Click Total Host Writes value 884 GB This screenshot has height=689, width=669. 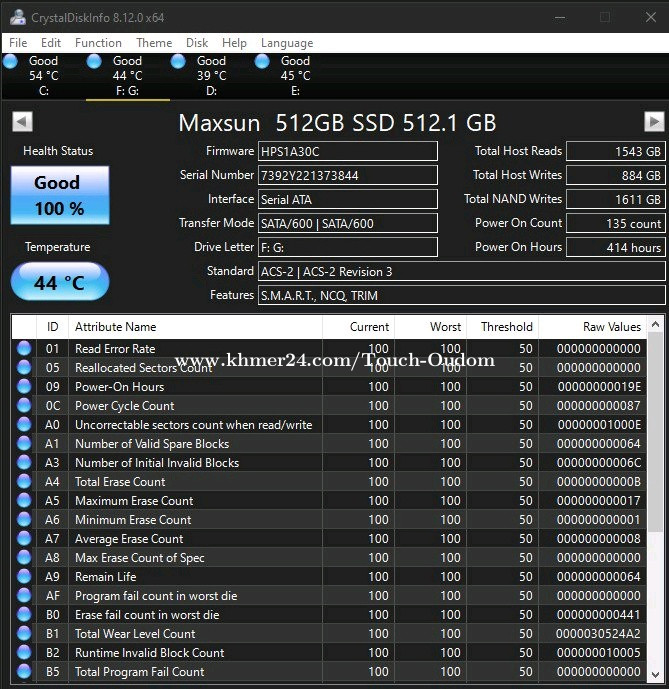tap(616, 175)
